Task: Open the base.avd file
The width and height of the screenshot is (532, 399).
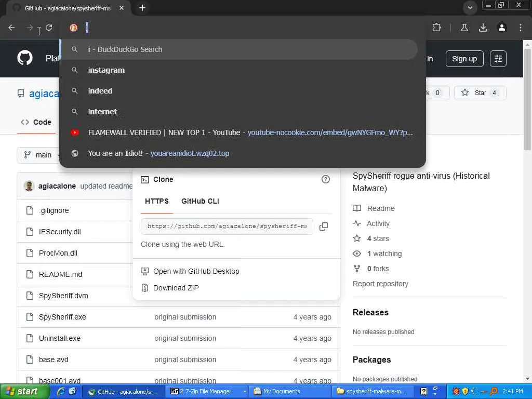Action: pos(54,360)
